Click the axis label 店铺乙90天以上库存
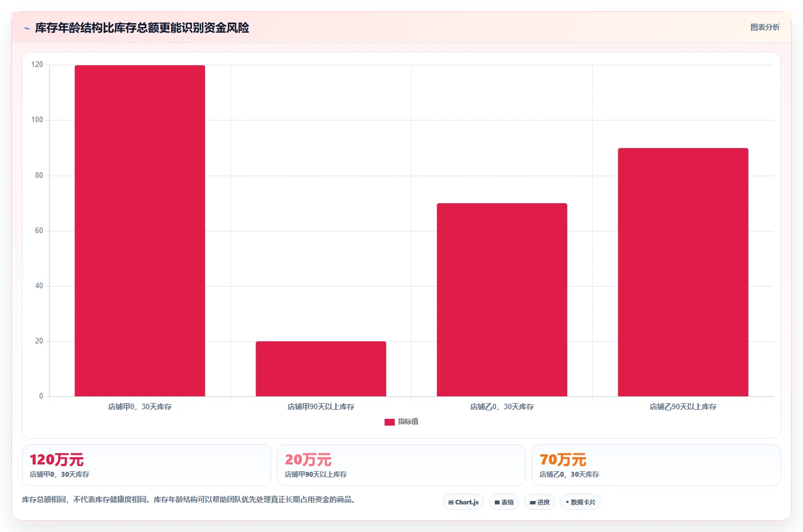The image size is (803, 532). coord(683,406)
